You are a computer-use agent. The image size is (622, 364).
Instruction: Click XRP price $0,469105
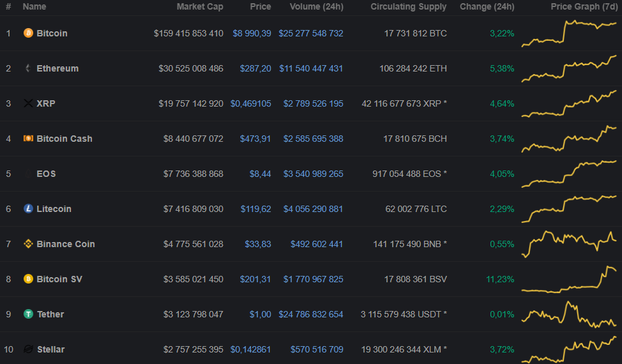(x=251, y=103)
